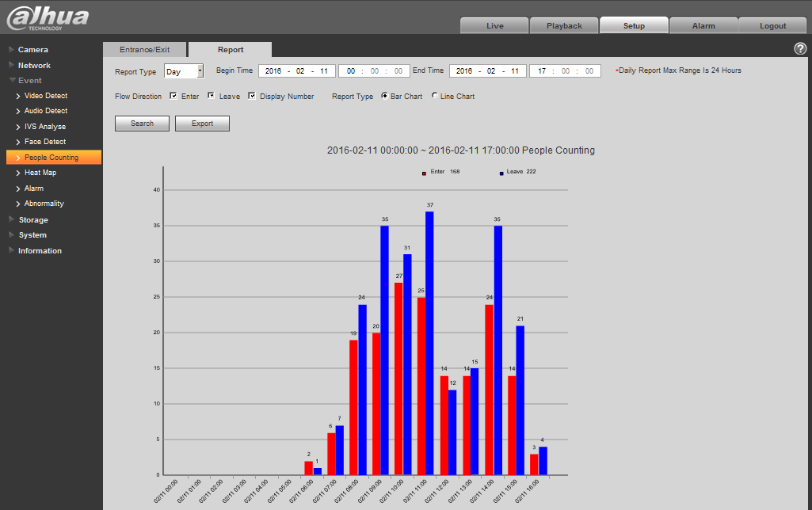Uncheck the Leave flow direction checkbox

[212, 97]
